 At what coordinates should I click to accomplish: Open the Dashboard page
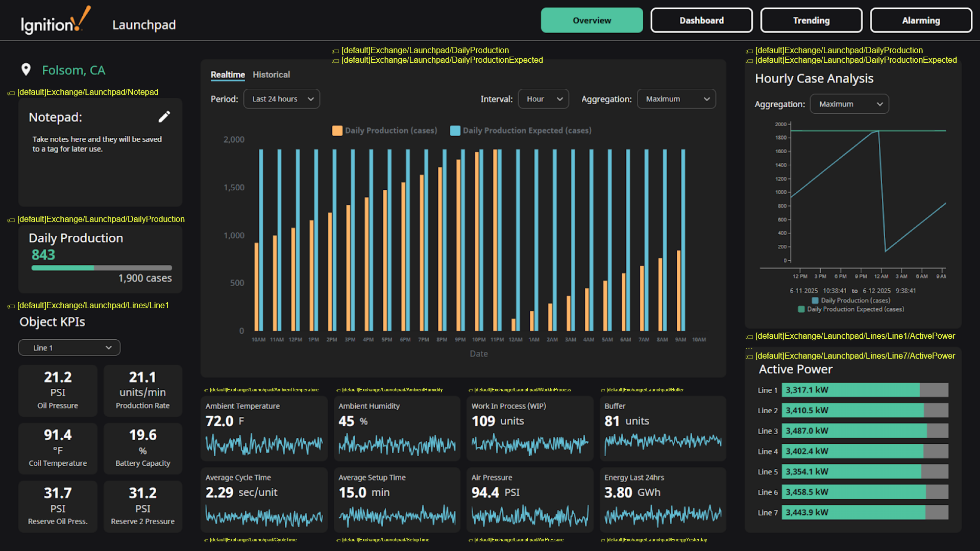[x=701, y=20]
